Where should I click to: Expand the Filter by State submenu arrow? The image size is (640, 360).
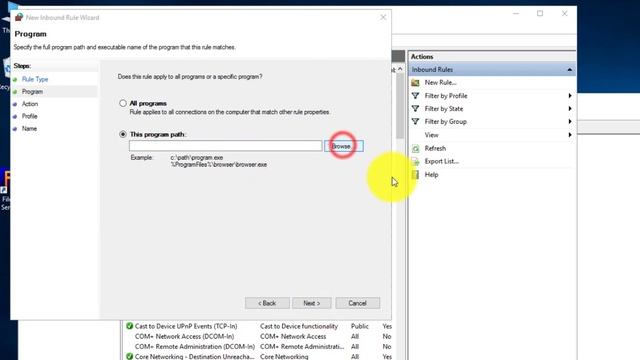coord(570,109)
